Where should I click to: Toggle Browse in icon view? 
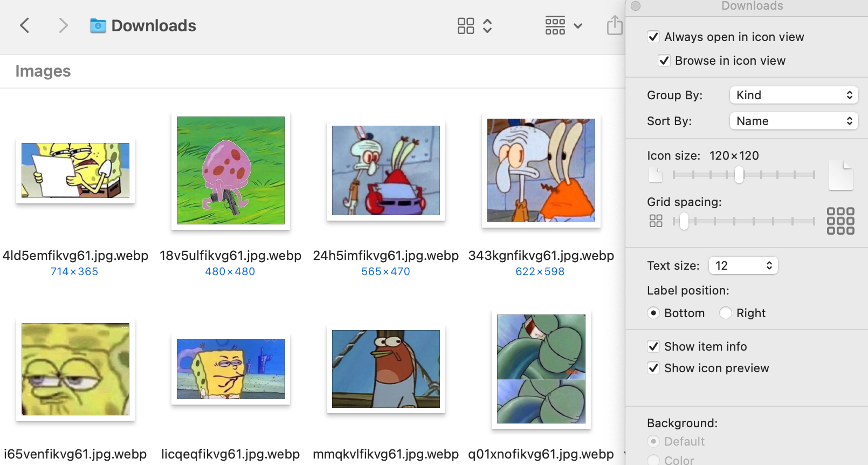(664, 60)
